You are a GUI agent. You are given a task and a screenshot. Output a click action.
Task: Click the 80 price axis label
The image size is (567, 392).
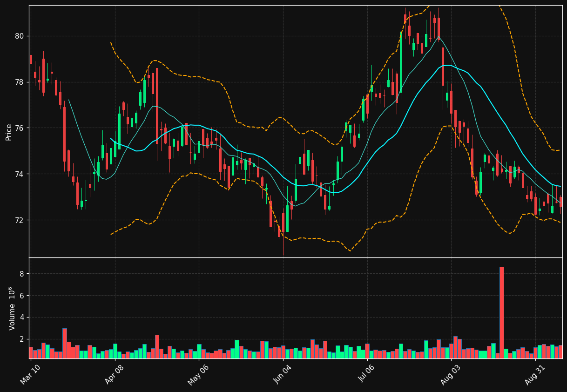click(19, 36)
